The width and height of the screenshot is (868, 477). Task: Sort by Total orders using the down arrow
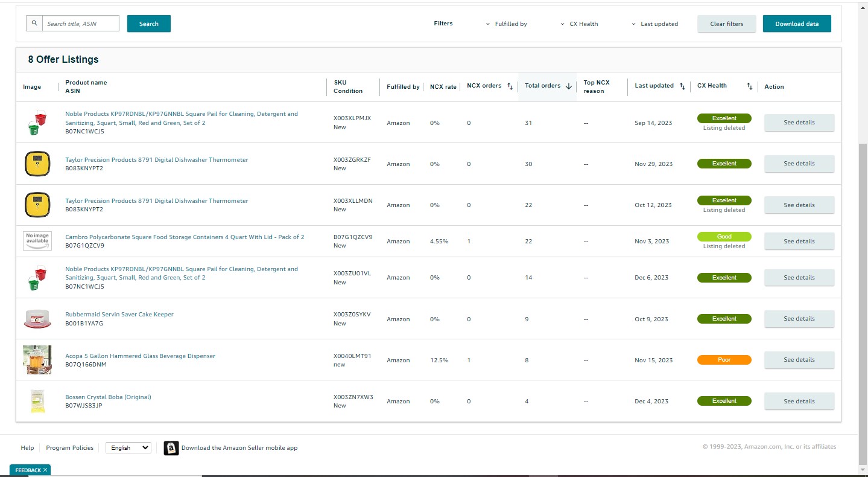[568, 86]
